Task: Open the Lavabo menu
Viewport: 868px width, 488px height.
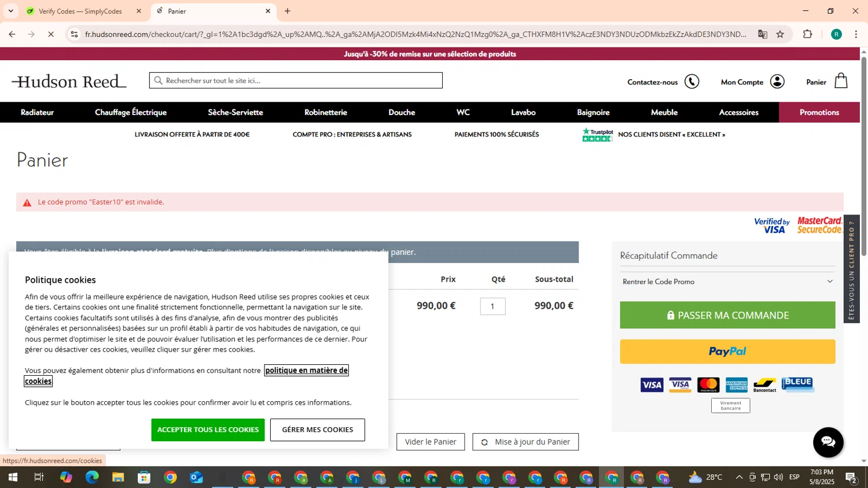Action: click(523, 112)
